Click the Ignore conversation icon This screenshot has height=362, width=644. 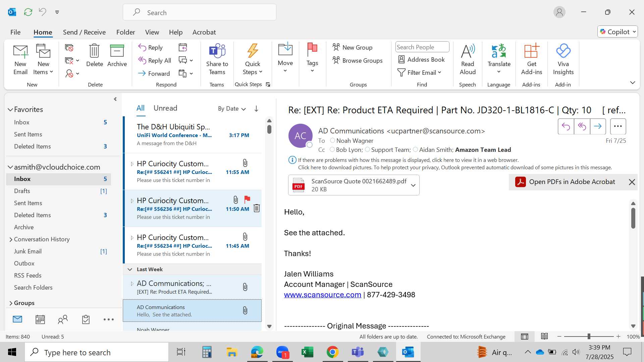(69, 48)
